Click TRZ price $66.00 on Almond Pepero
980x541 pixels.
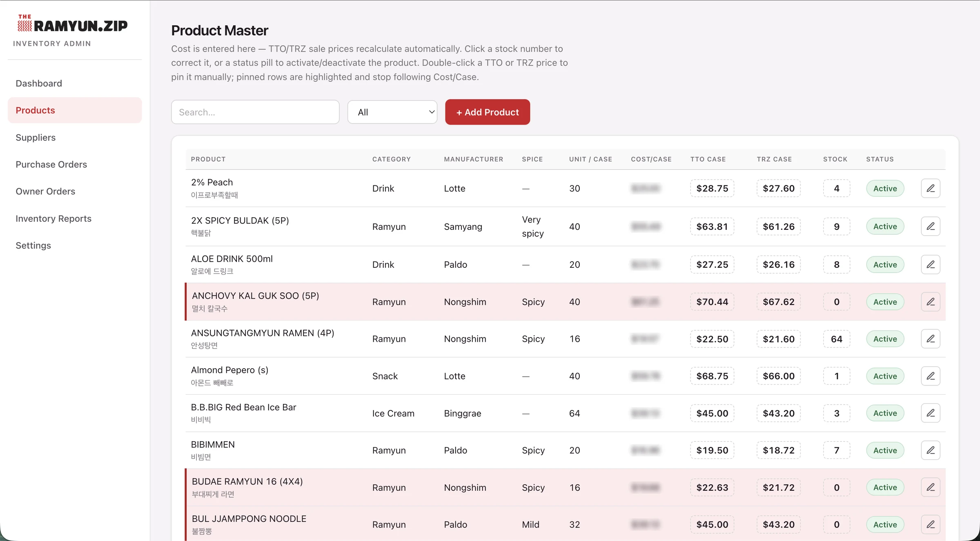pos(779,376)
